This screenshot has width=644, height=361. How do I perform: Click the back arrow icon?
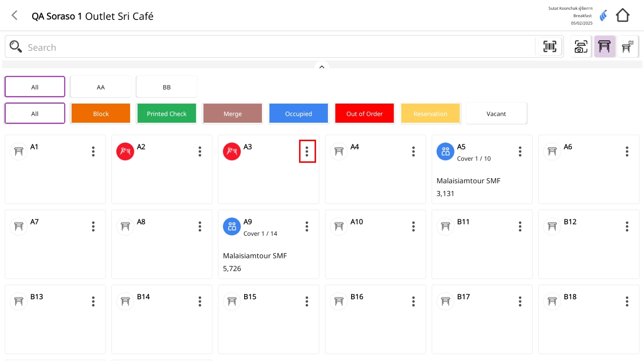[14, 16]
